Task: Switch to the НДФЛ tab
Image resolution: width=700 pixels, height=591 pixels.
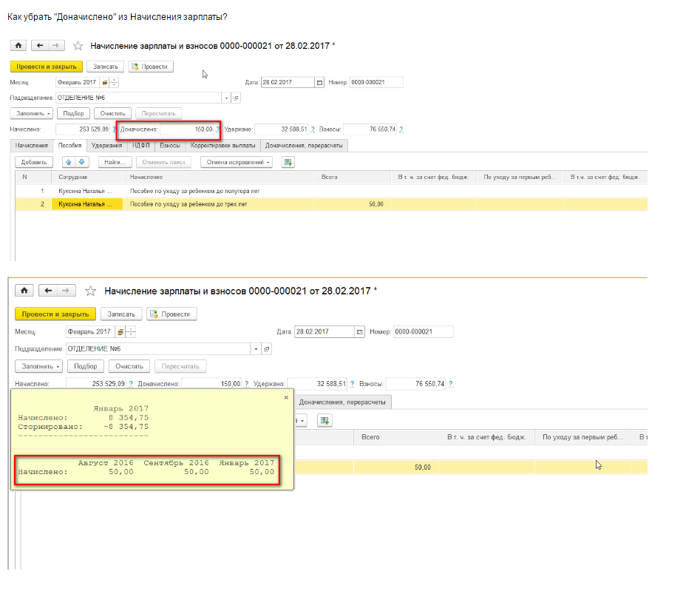Action: (140, 146)
